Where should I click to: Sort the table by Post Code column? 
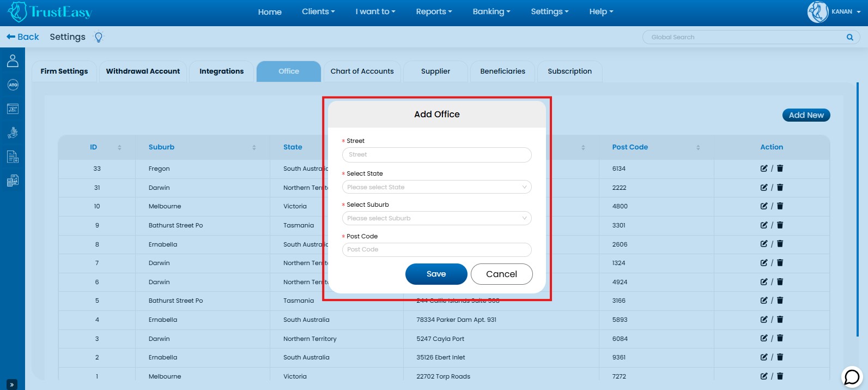[698, 147]
